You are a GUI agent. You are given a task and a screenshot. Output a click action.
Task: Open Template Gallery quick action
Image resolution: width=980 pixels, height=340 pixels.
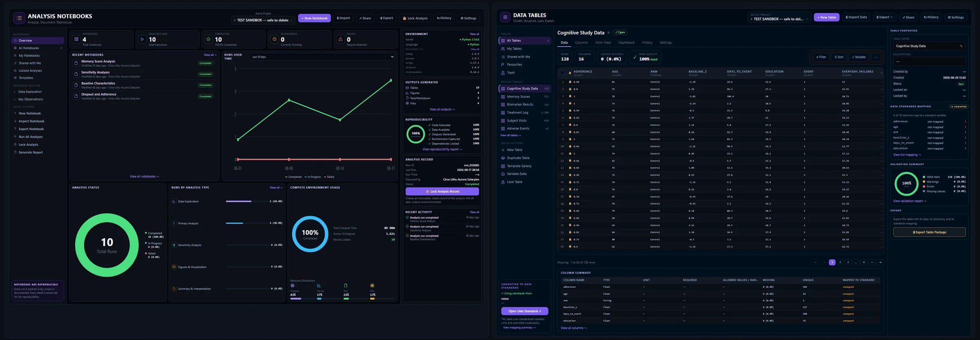(525, 166)
